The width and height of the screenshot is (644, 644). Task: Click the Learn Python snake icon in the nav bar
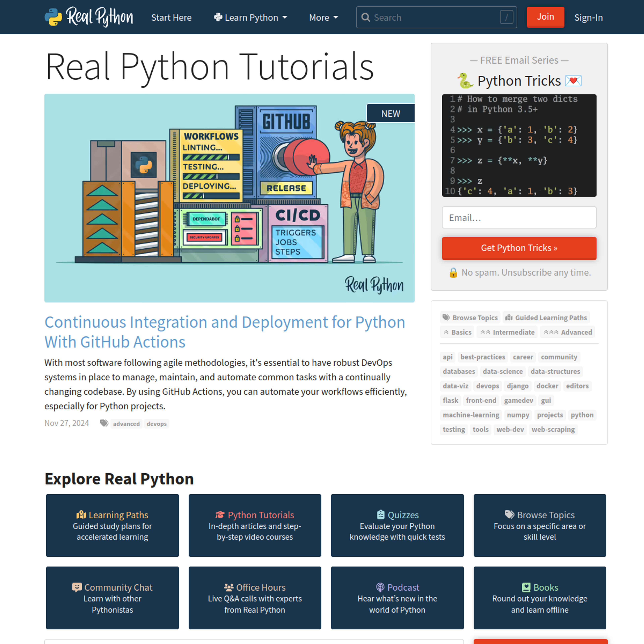(x=218, y=17)
